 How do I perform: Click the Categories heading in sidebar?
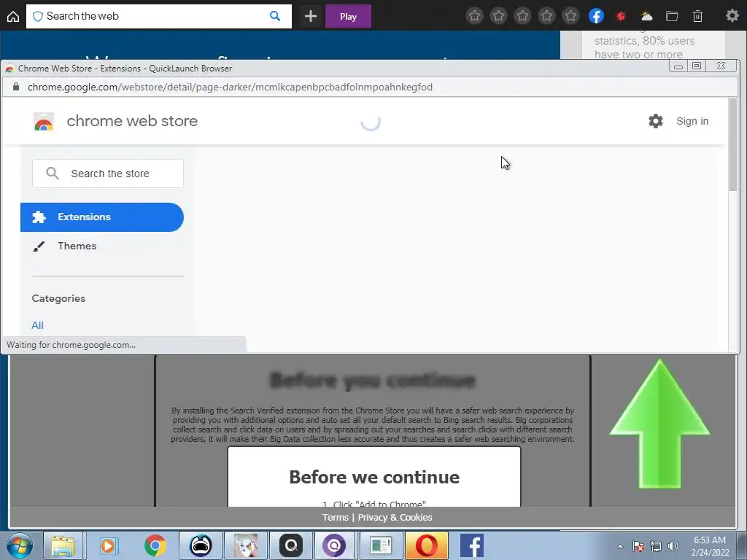click(x=58, y=298)
